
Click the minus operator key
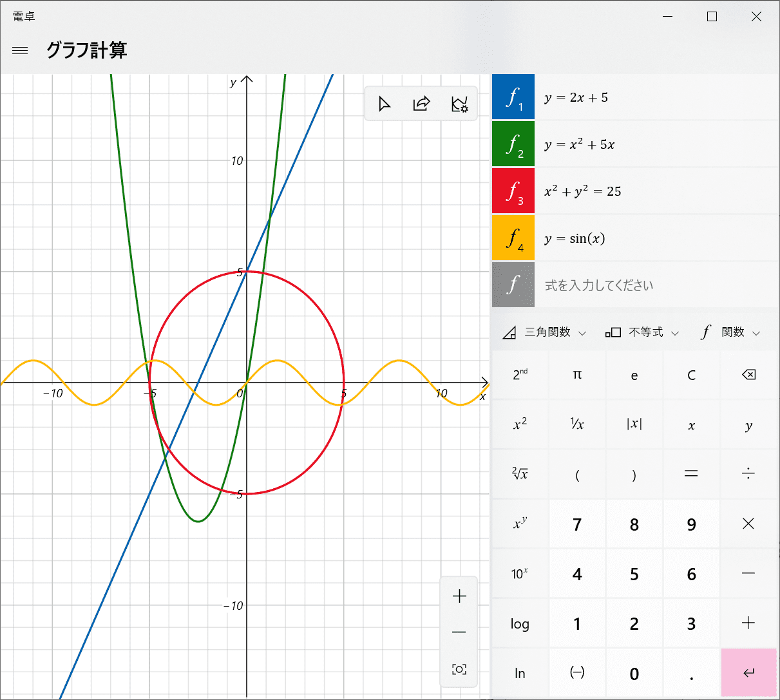coord(748,573)
